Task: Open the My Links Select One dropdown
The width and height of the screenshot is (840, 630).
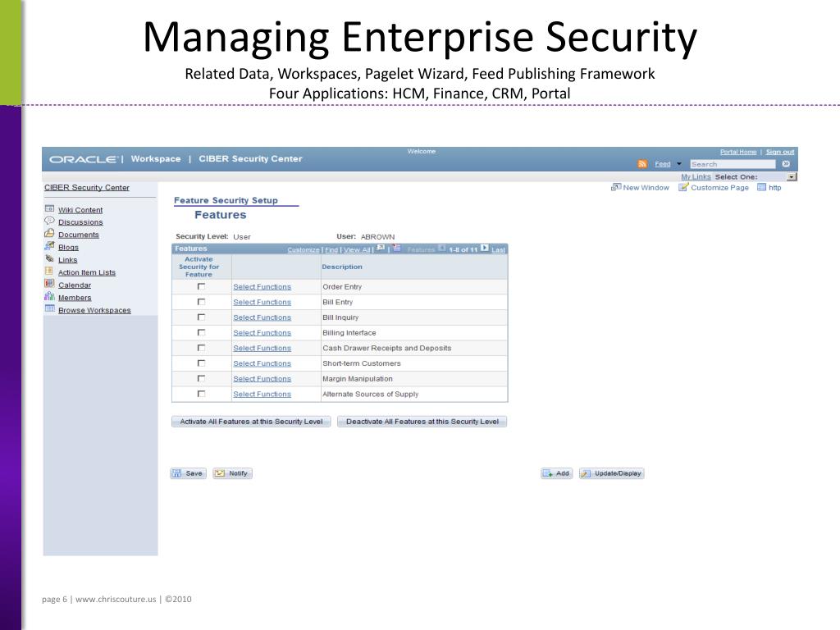Action: [x=792, y=177]
